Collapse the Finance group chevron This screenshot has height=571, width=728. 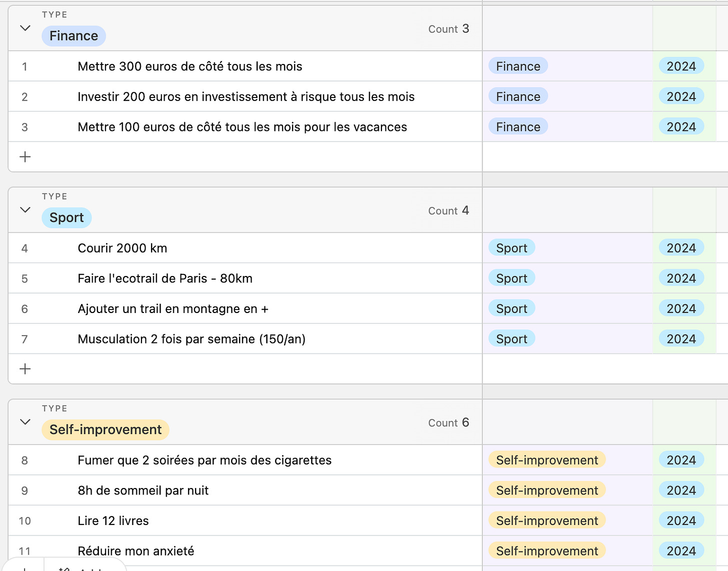(x=25, y=28)
